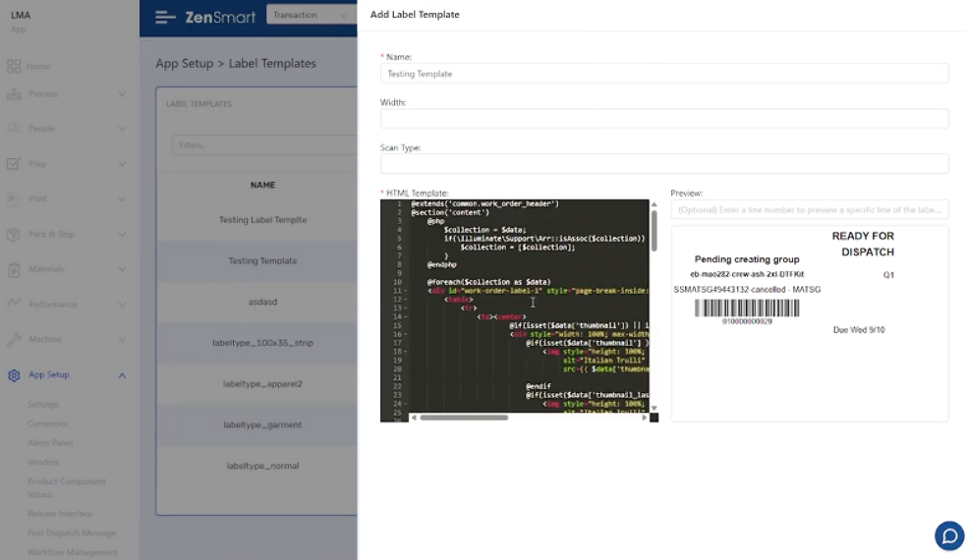Click the code editor horizontal scrollbar thumb
The height and width of the screenshot is (560, 968).
pyautogui.click(x=464, y=418)
